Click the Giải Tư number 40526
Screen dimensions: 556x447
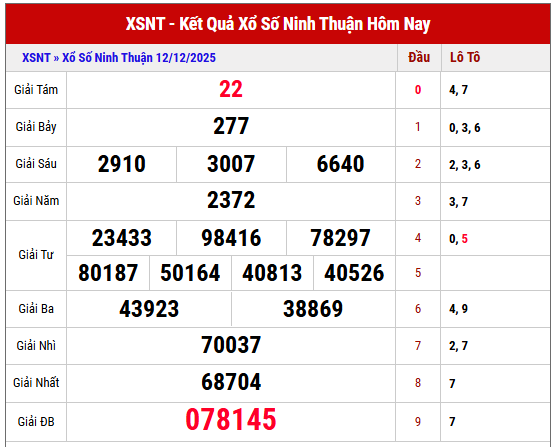[354, 273]
